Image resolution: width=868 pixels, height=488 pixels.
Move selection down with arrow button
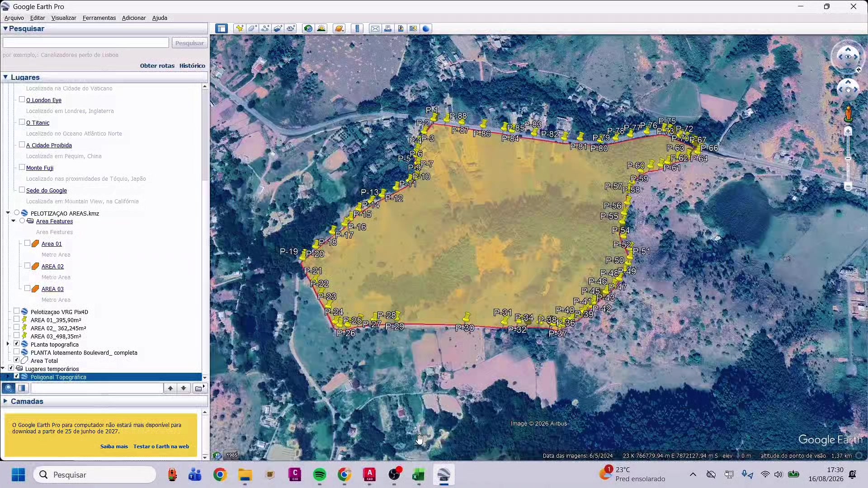point(184,388)
